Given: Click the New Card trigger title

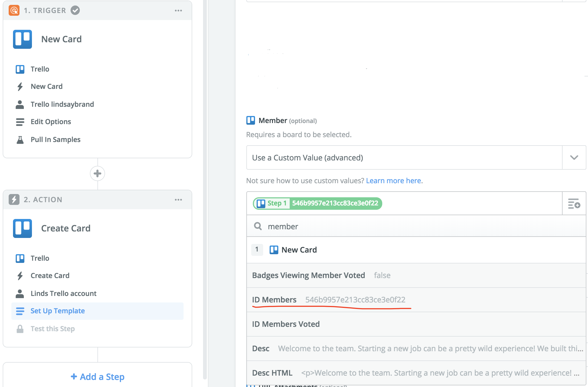Looking at the screenshot, I should click(61, 39).
